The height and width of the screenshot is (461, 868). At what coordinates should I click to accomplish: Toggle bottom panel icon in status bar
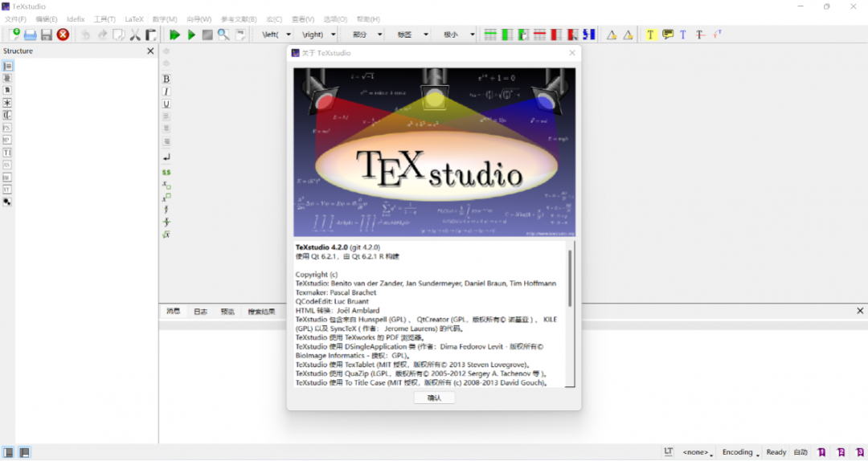[24, 453]
